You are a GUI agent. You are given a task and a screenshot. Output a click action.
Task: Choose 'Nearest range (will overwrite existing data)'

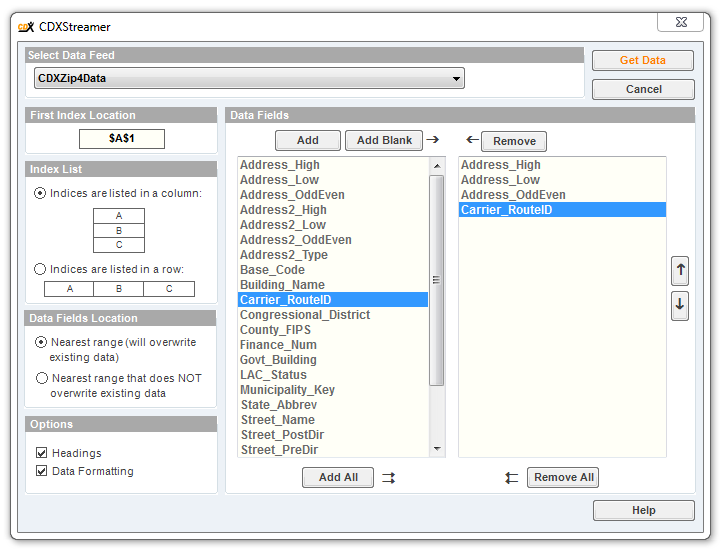click(x=41, y=342)
